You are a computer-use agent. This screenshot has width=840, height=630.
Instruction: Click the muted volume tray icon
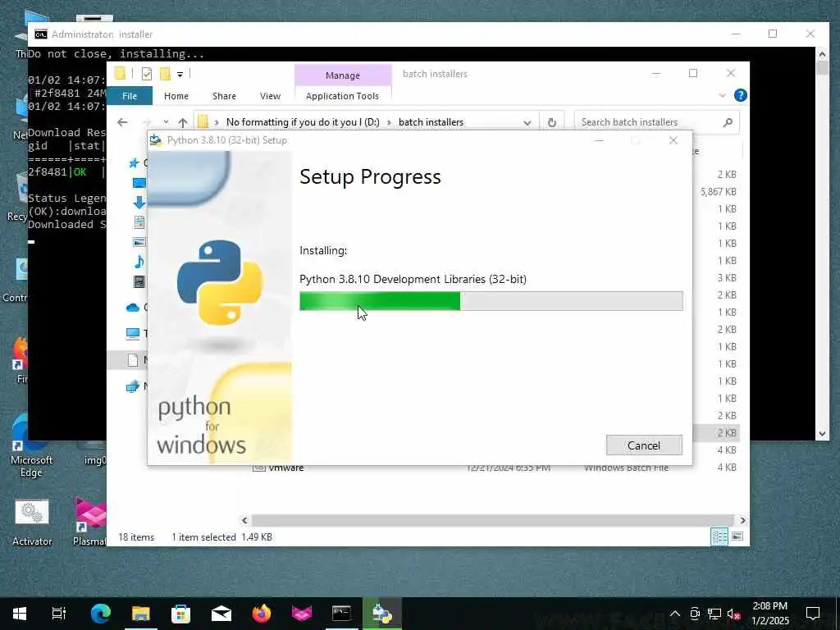tap(733, 614)
